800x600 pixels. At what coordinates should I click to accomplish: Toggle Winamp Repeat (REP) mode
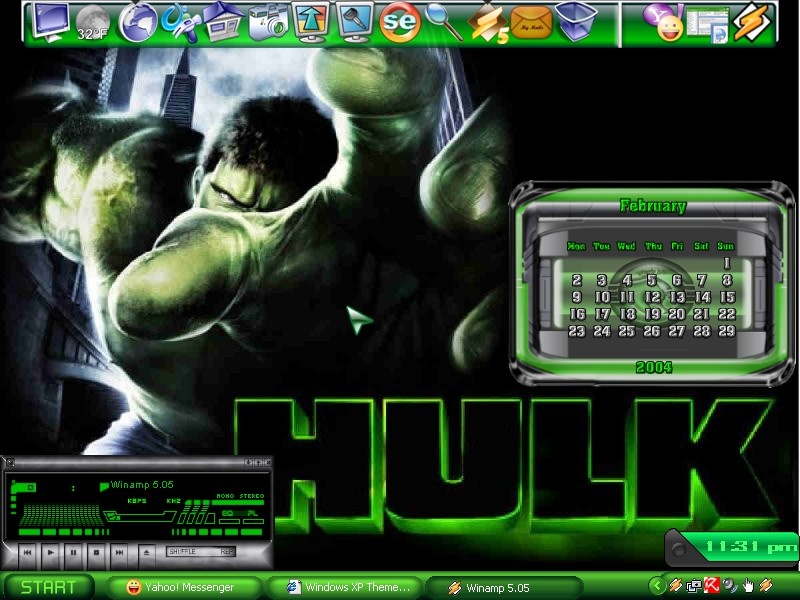pos(227,552)
